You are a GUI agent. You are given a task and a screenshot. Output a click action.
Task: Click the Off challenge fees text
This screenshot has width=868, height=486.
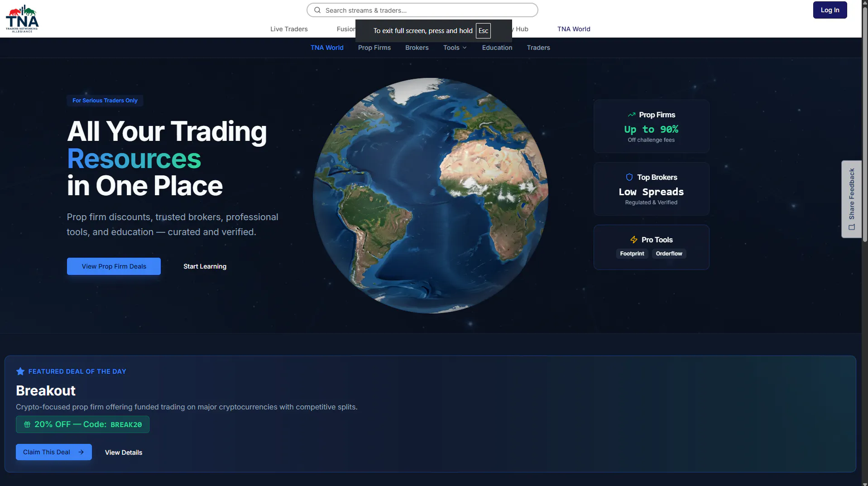coord(651,140)
